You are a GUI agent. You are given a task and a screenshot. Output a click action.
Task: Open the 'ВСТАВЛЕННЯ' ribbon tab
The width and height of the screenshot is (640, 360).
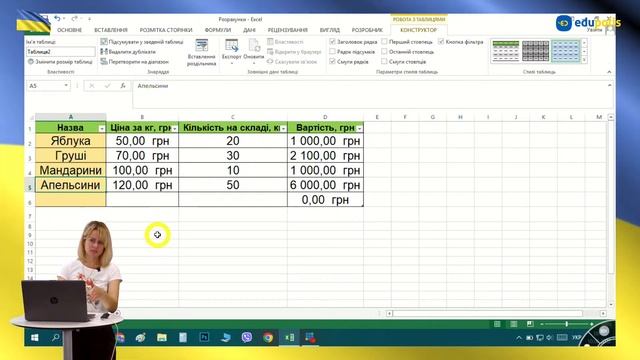tap(111, 30)
